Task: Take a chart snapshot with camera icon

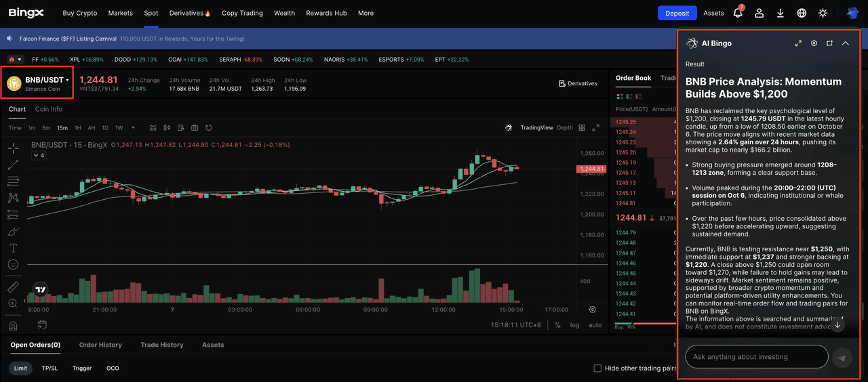Action: click(x=195, y=128)
